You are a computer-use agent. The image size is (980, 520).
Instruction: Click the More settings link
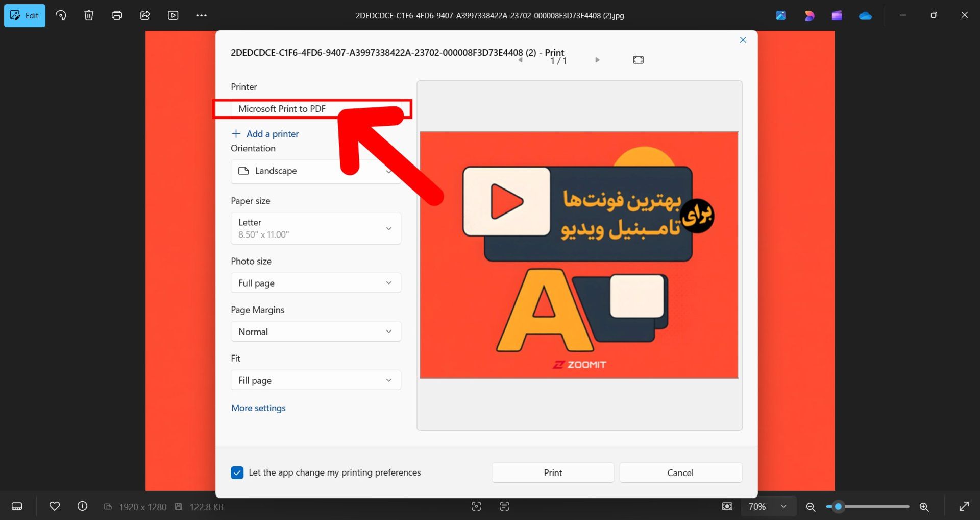point(258,408)
